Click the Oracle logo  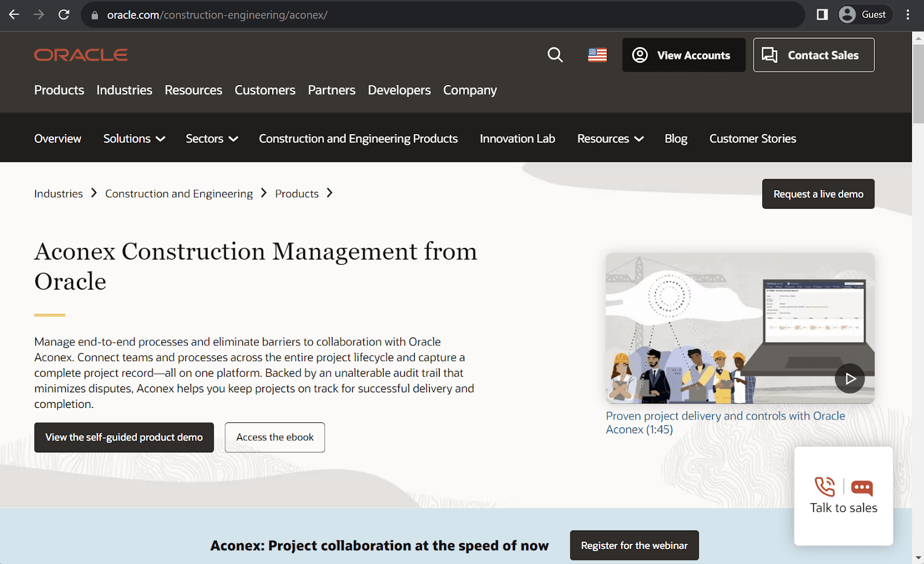tap(81, 54)
